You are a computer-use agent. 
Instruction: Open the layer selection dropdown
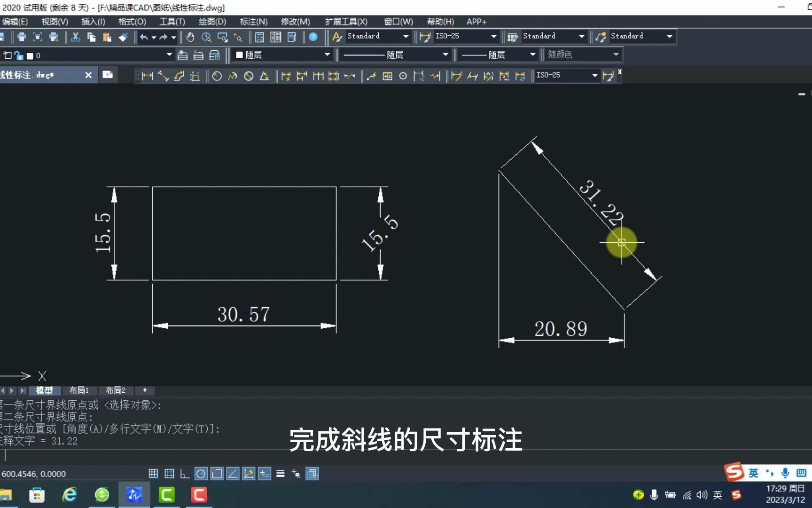pos(168,55)
